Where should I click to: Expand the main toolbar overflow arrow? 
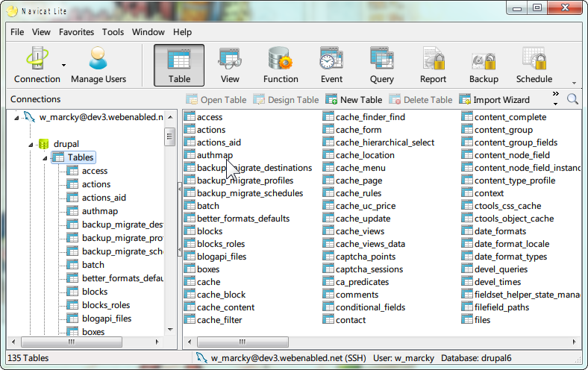574,84
